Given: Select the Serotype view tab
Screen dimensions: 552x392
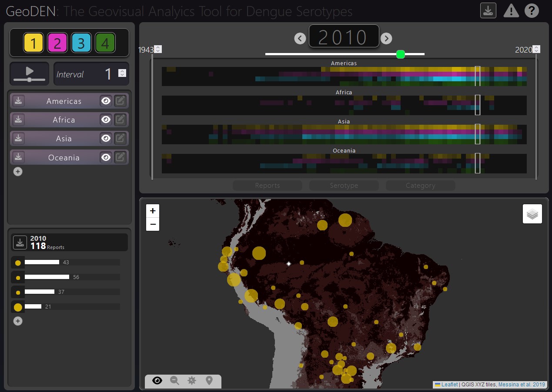Looking at the screenshot, I should (344, 186).
